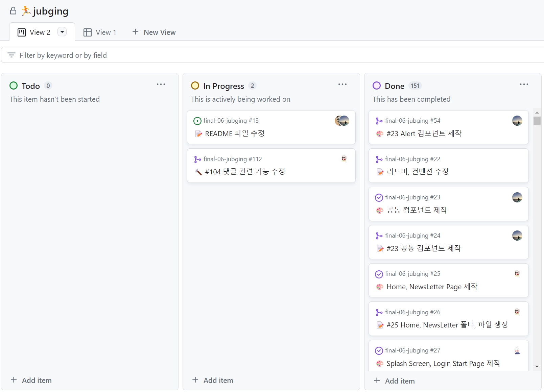
Task: Click Add item under the Todo column
Action: [x=31, y=380]
